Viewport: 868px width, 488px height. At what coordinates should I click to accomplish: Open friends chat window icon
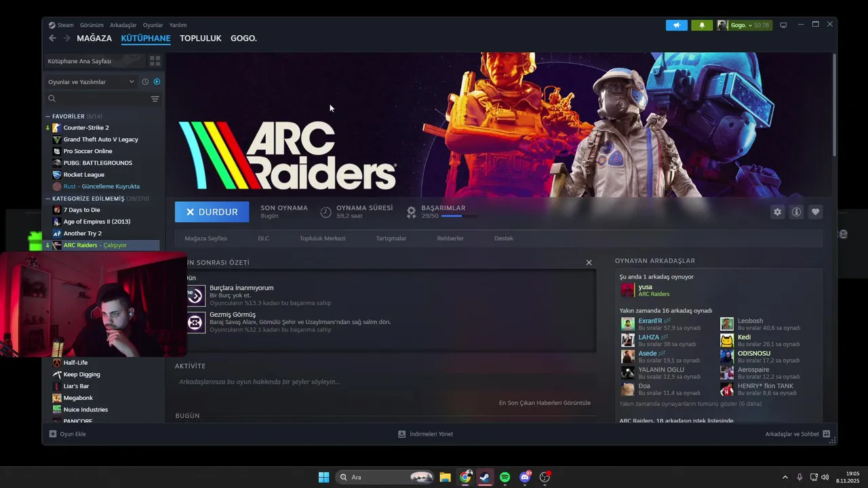click(826, 434)
